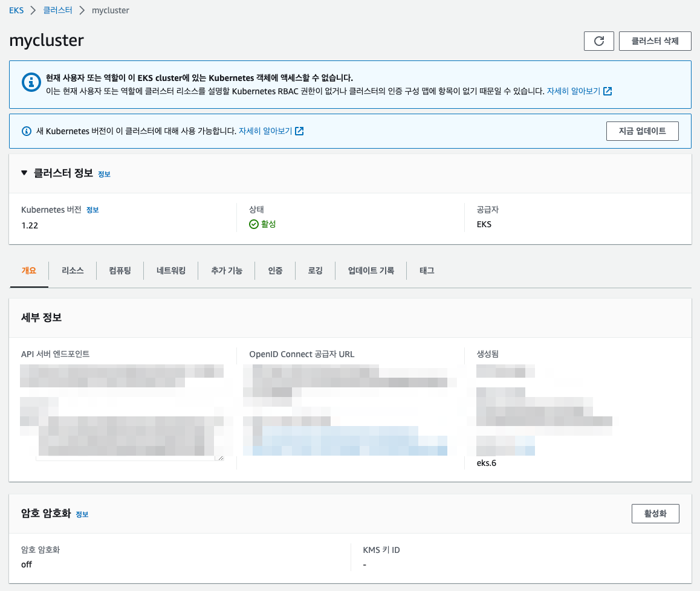The height and width of the screenshot is (591, 700).
Task: Click info icon in new version banner
Action: [27, 131]
